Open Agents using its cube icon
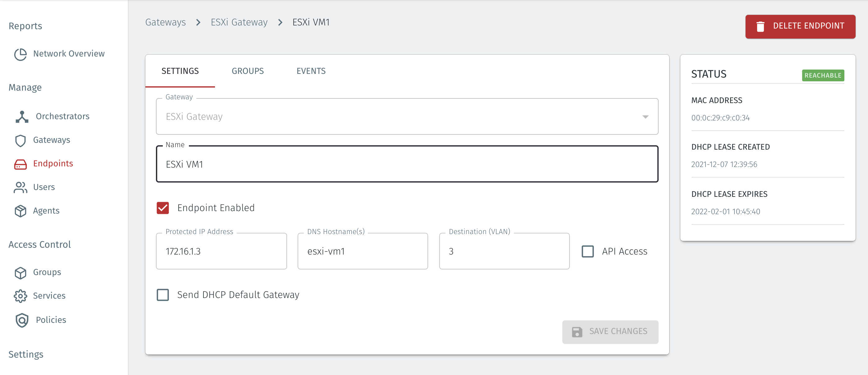This screenshot has height=375, width=868. [x=20, y=211]
